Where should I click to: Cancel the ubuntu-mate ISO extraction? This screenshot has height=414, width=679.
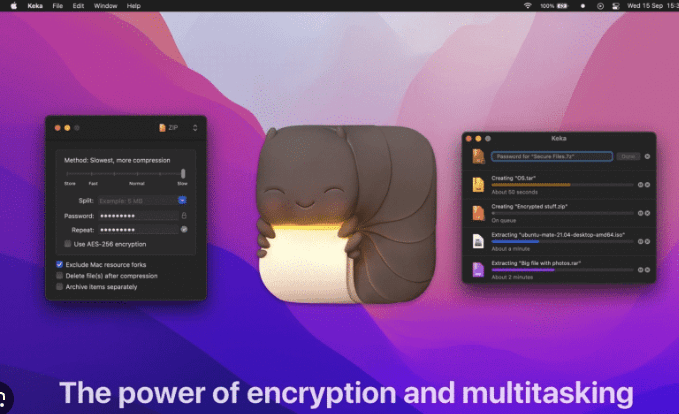click(647, 242)
